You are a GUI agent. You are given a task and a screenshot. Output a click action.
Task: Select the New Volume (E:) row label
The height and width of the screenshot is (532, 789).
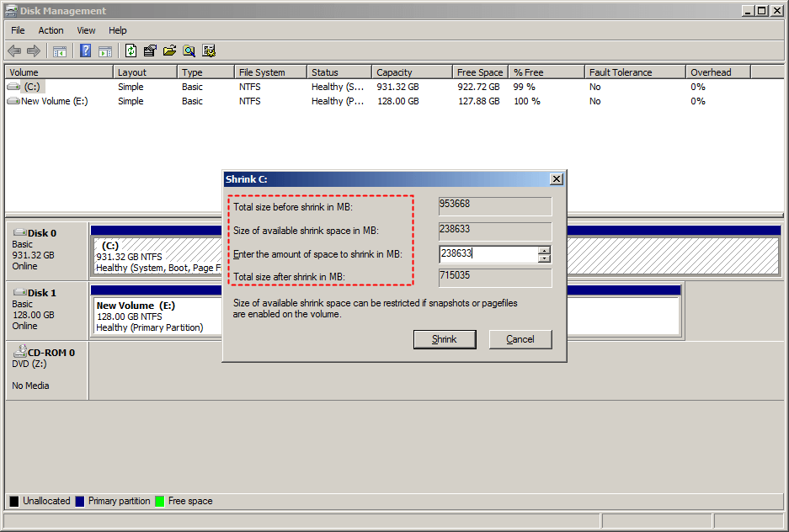point(55,101)
